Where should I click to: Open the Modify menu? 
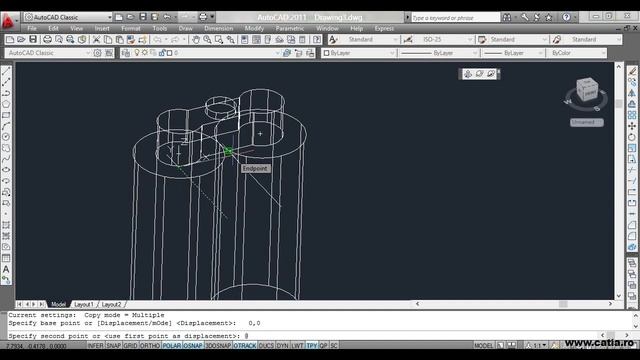coord(254,29)
